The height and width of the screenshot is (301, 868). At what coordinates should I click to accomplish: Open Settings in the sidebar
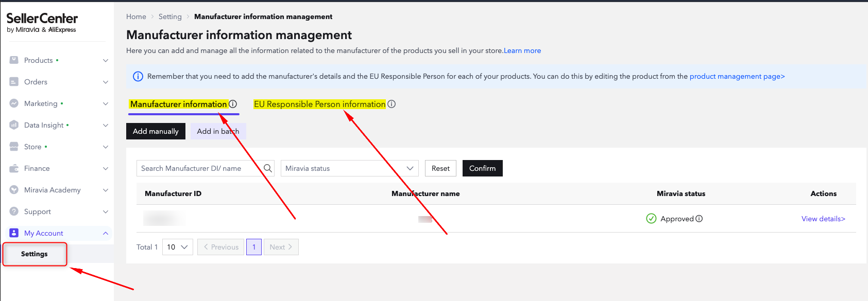(35, 254)
